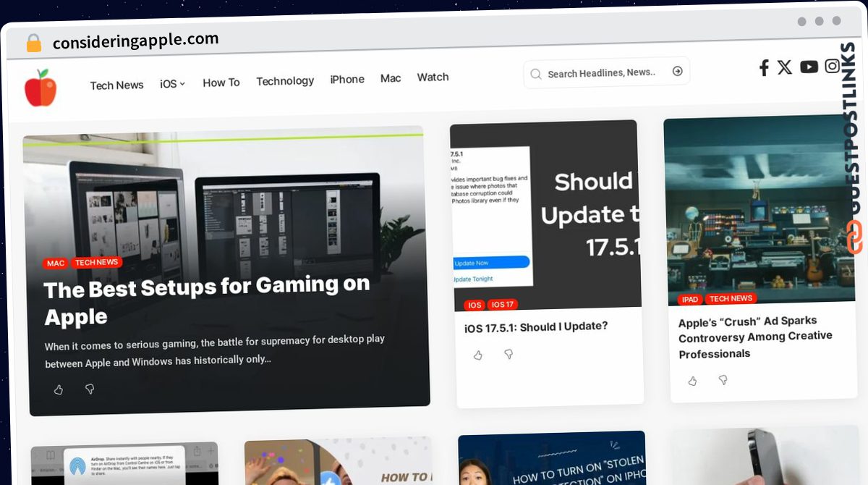Viewport: 868px width, 485px height.
Task: Click the gaming article excerpt text
Action: click(215, 350)
